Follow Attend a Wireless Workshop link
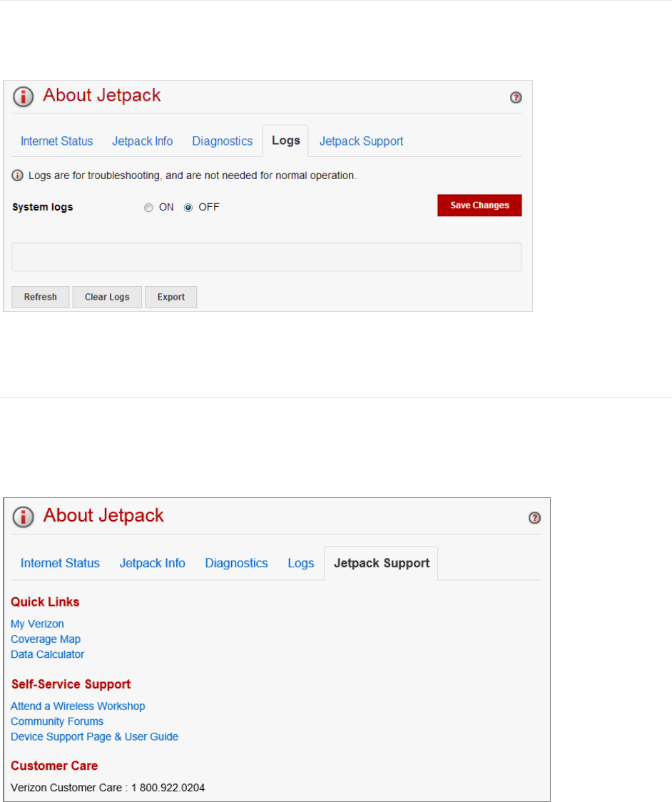Image resolution: width=672 pixels, height=802 pixels. tap(78, 706)
